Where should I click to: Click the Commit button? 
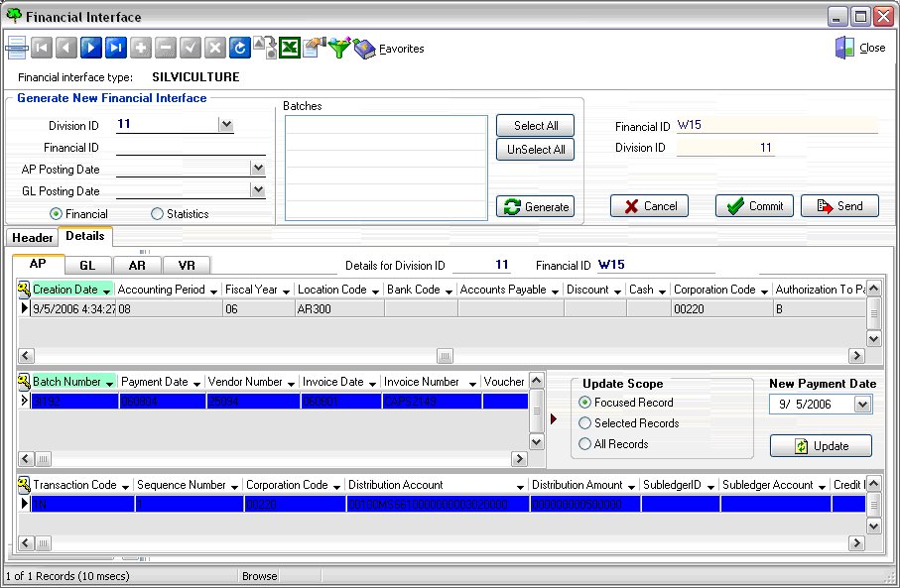[x=754, y=206]
